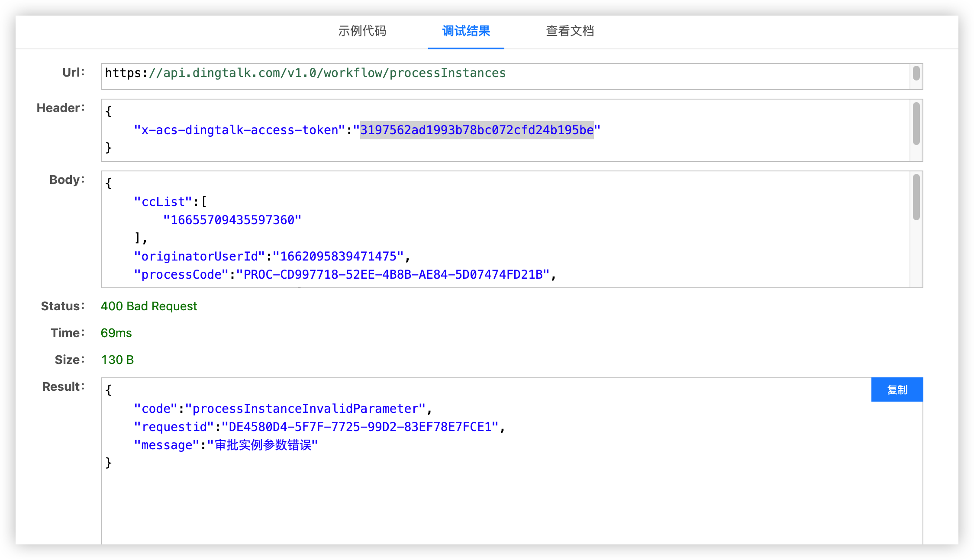Click the 130 B size value

click(x=117, y=360)
